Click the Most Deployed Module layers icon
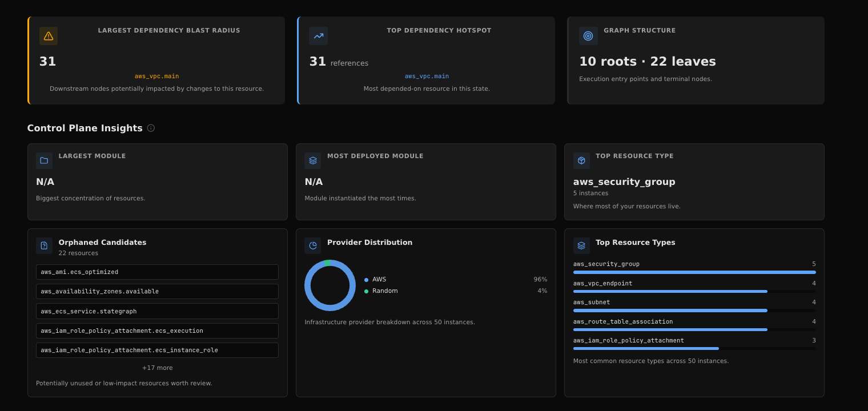 [x=313, y=160]
